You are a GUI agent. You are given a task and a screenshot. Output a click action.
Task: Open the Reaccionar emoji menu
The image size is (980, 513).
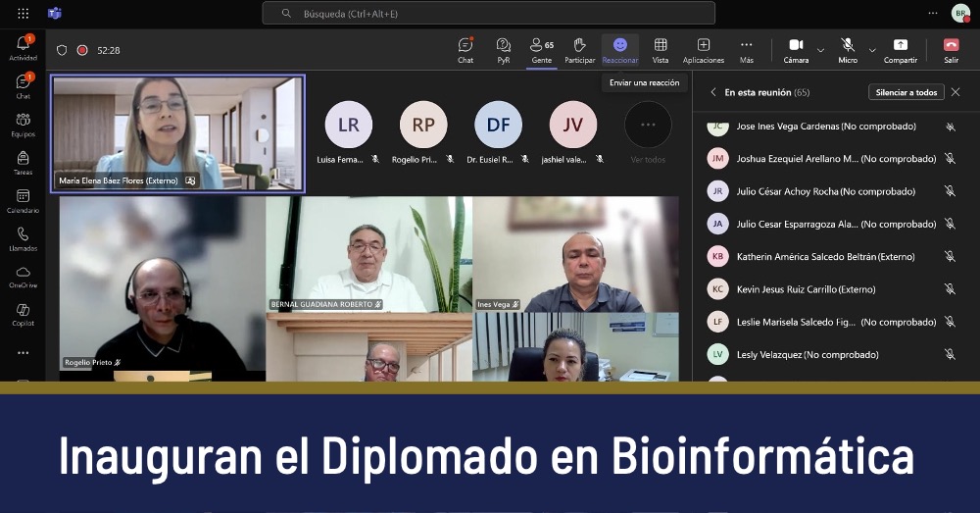[x=619, y=49]
